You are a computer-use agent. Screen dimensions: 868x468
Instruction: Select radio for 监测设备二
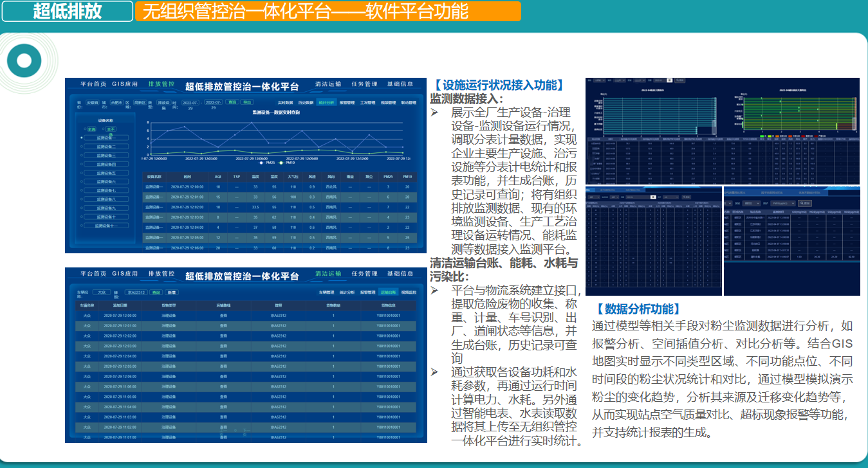[x=81, y=147]
